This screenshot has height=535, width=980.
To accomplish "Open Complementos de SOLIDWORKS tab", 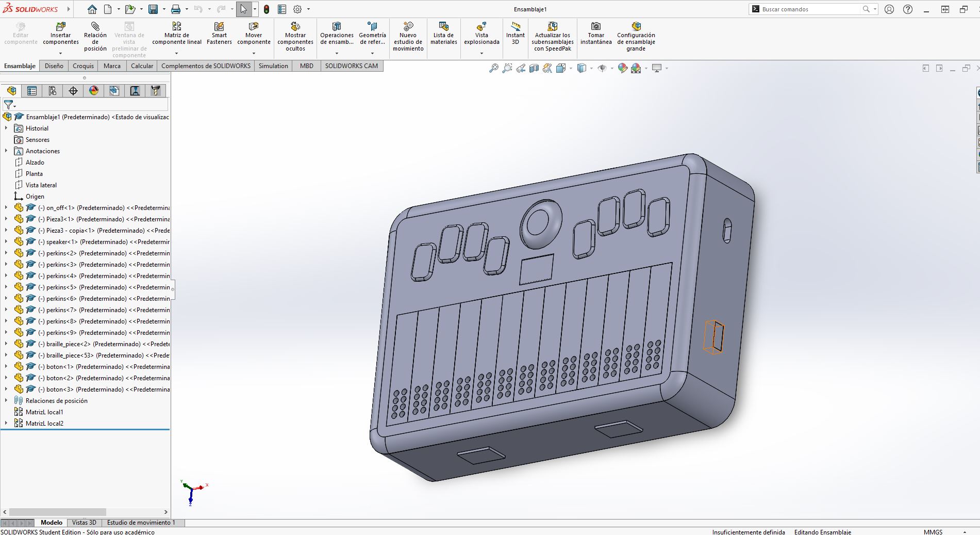I will [x=206, y=66].
